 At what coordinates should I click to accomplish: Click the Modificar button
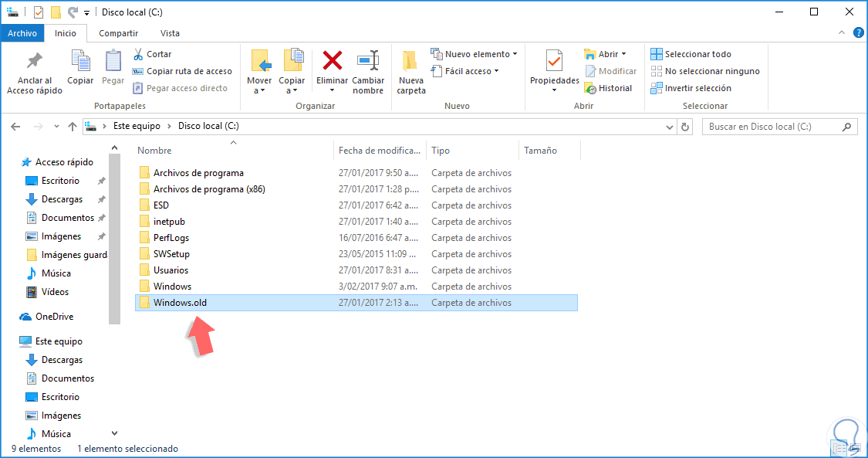(x=610, y=71)
